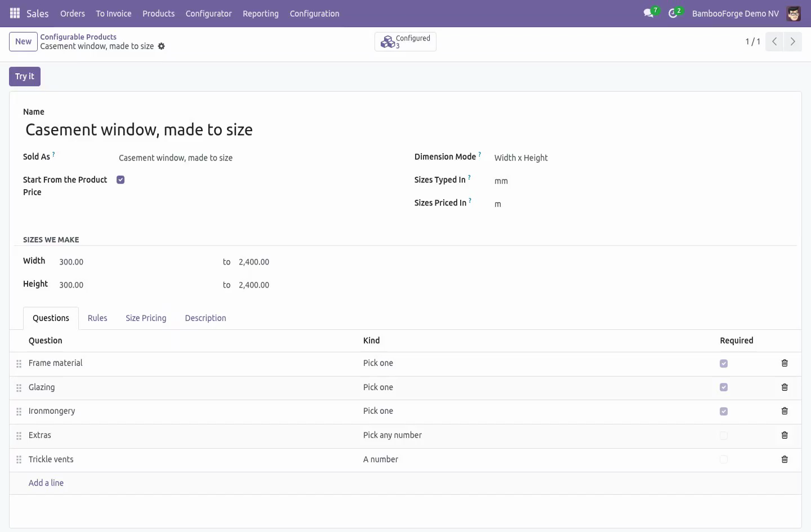Grab the Frame material row drag handle
The image size is (811, 532).
(19, 364)
